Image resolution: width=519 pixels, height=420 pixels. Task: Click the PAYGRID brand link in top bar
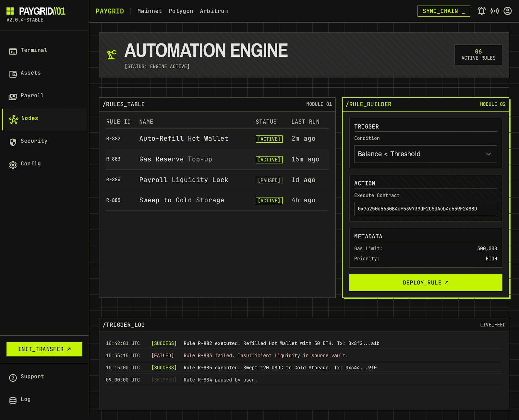110,11
